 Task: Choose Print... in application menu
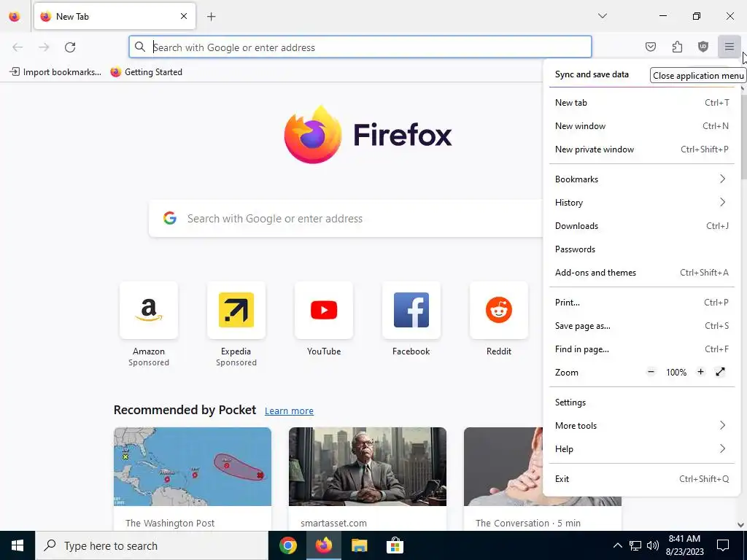tap(642, 303)
